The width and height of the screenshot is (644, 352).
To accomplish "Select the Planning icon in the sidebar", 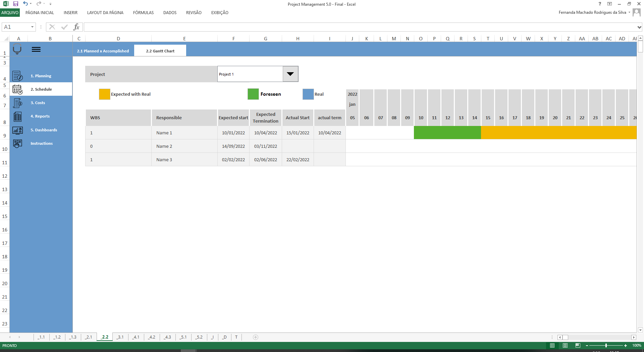I will pyautogui.click(x=18, y=76).
